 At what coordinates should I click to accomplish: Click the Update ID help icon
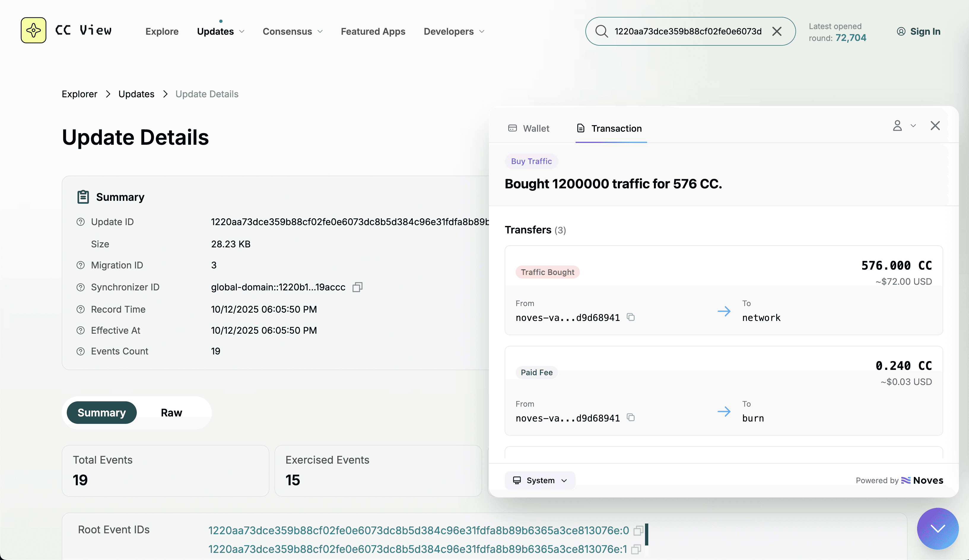coord(80,222)
